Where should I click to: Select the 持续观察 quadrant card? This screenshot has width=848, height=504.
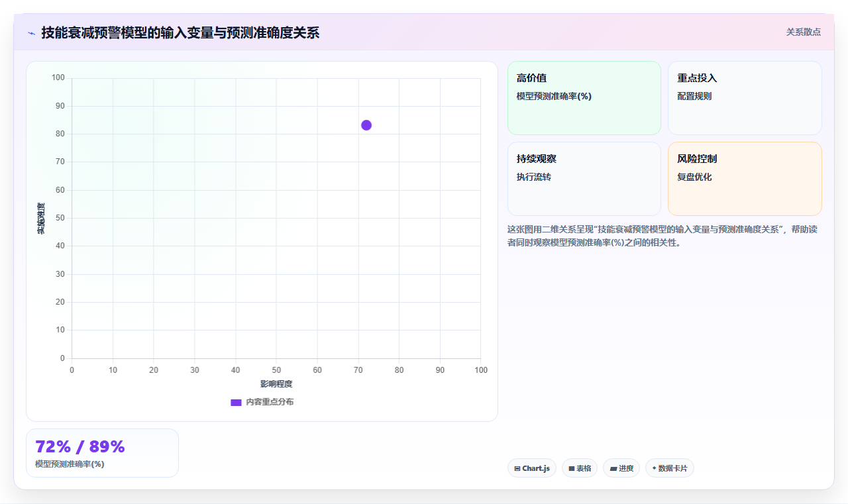(584, 179)
